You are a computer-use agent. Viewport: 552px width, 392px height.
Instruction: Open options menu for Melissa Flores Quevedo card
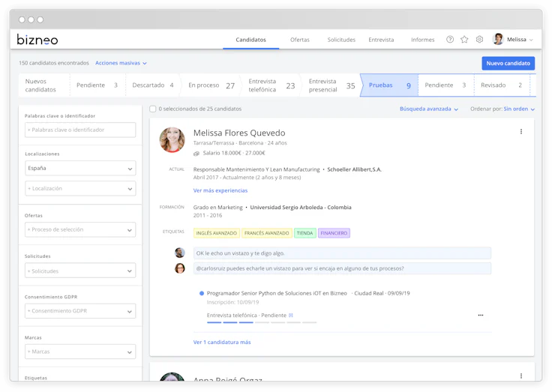[x=521, y=132]
